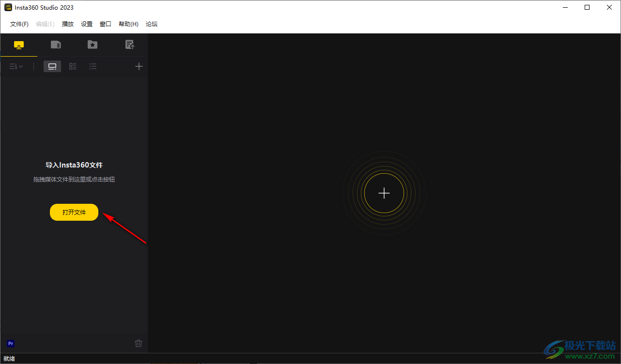Image resolution: width=621 pixels, height=364 pixels.
Task: Minimize the Insta360 Studio window
Action: [x=565, y=7]
